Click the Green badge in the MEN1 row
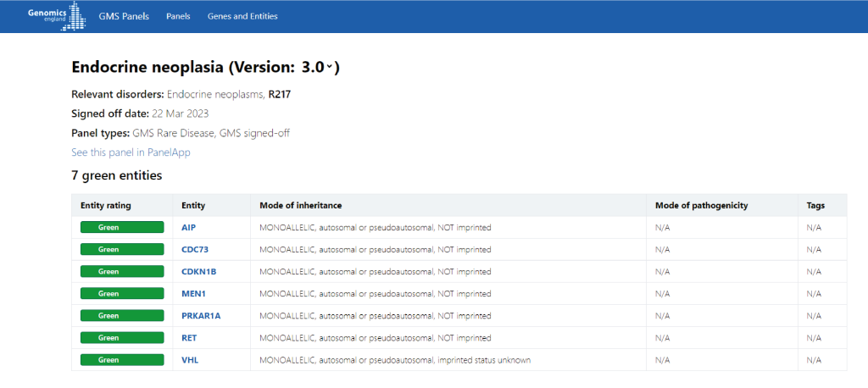Image resolution: width=868 pixels, height=388 pixels. pyautogui.click(x=122, y=294)
